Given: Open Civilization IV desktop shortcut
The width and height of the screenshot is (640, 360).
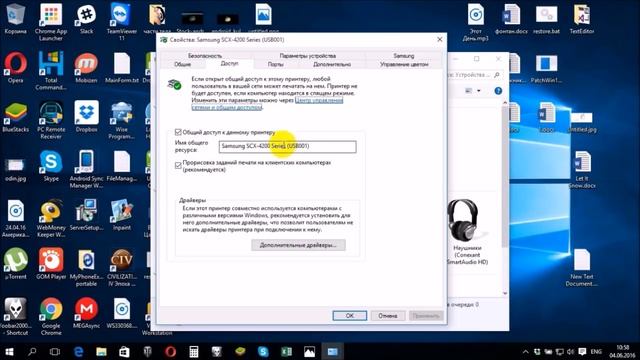Looking at the screenshot, I should 122,267.
